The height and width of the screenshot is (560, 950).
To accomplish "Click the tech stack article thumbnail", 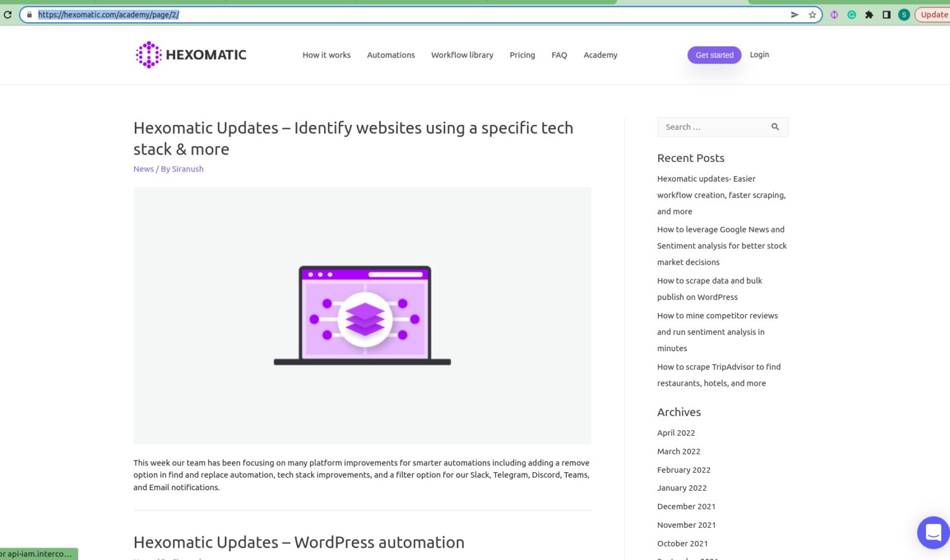I will [x=362, y=315].
